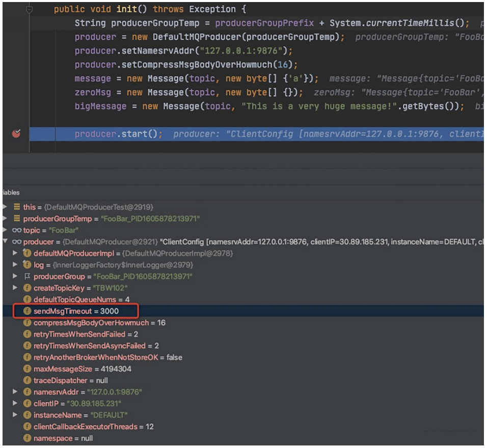Click the icon beside the 'this' variable
Image resolution: width=487 pixels, height=448 pixels.
coord(17,207)
